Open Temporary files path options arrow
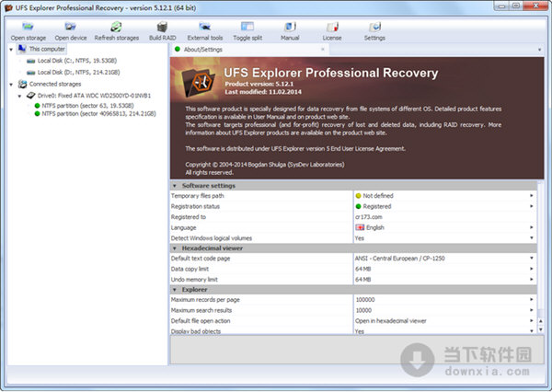This screenshot has height=392, width=552. click(x=532, y=195)
